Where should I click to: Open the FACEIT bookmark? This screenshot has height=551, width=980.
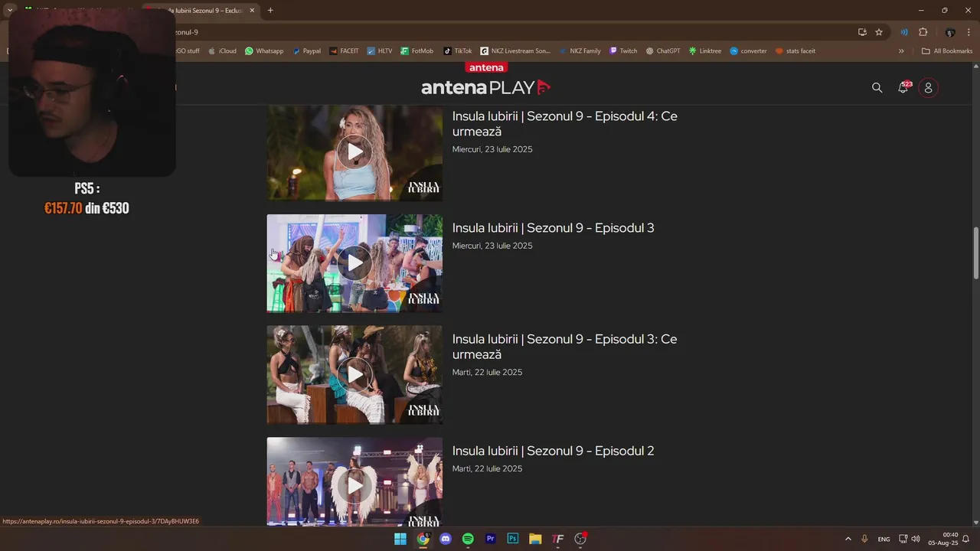(x=344, y=51)
